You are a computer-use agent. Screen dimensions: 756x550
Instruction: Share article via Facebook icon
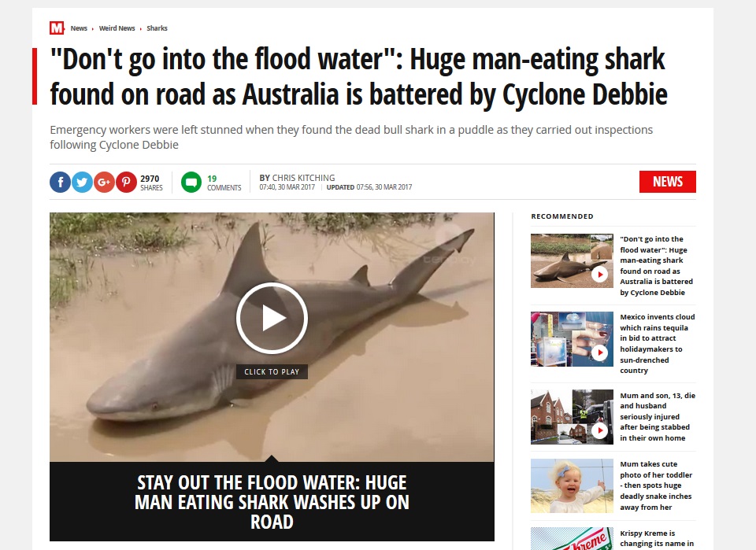tap(61, 182)
